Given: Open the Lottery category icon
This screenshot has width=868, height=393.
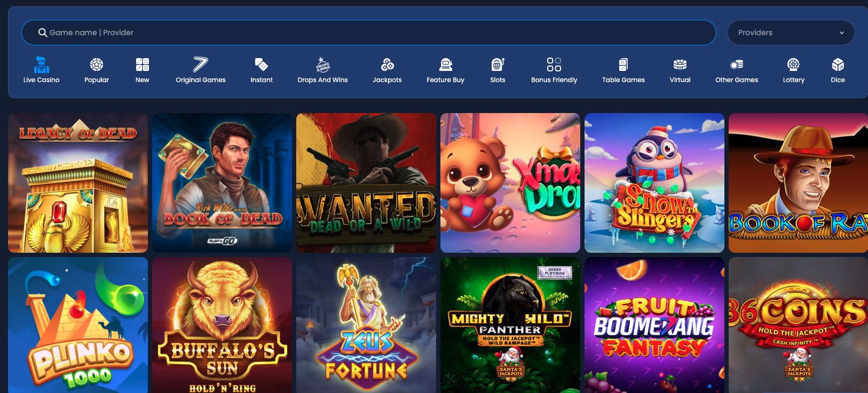Looking at the screenshot, I should [x=793, y=65].
